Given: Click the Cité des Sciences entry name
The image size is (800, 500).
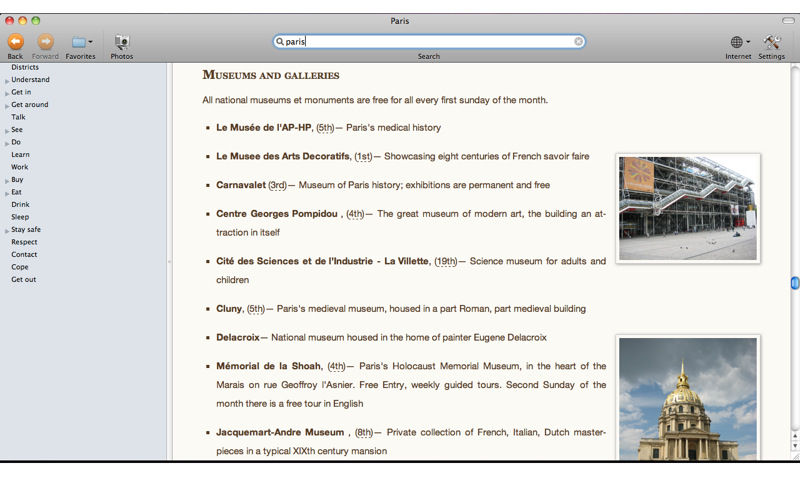Looking at the screenshot, I should click(322, 261).
